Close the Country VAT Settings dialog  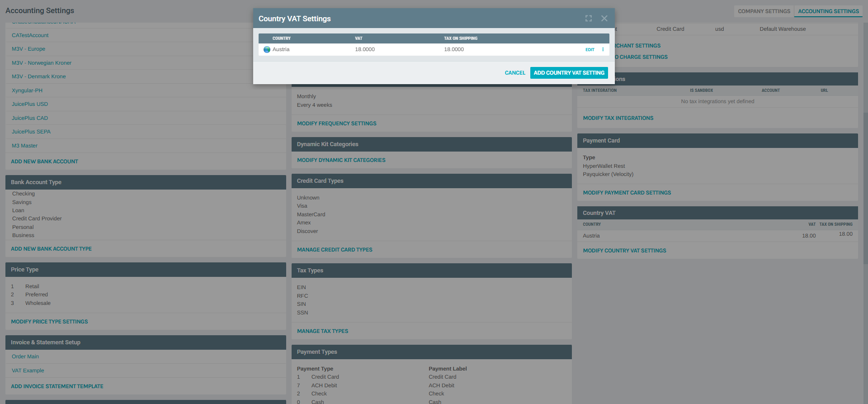(604, 19)
